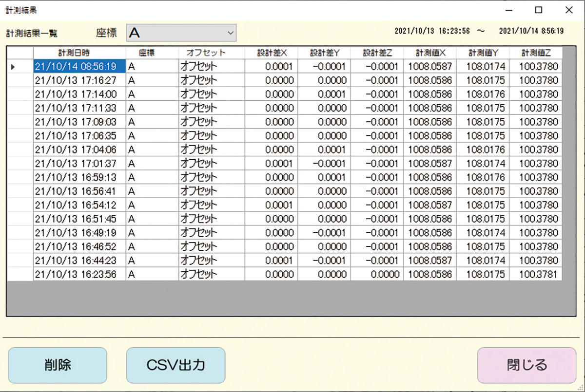Select row 21/10/14 08:56:19 date cell
This screenshot has height=392, width=585.
coord(79,66)
